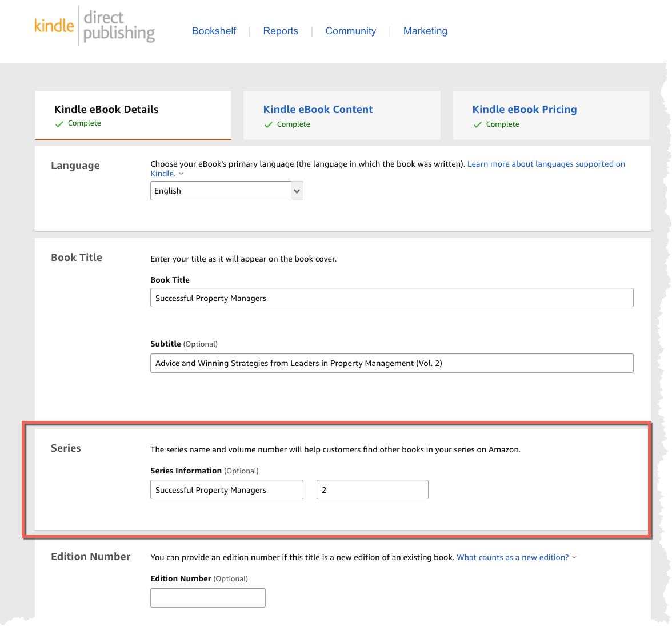Open the Reports page

[x=280, y=31]
